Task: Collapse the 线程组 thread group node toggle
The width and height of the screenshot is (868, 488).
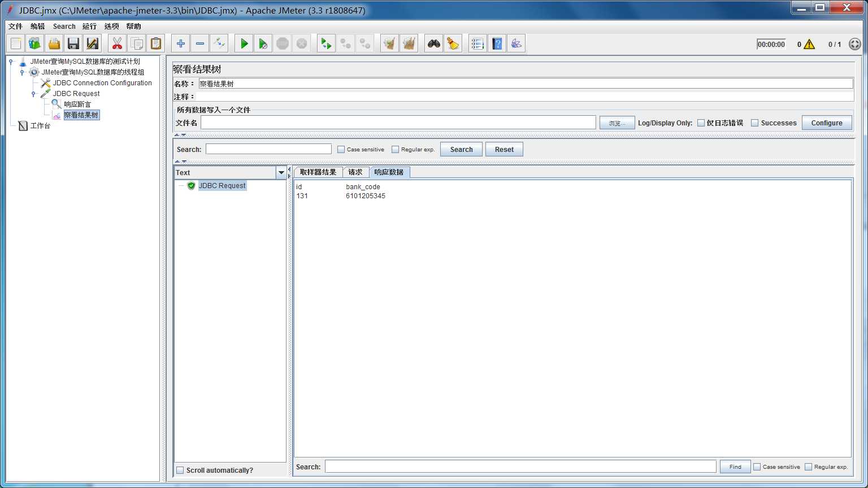Action: (23, 72)
